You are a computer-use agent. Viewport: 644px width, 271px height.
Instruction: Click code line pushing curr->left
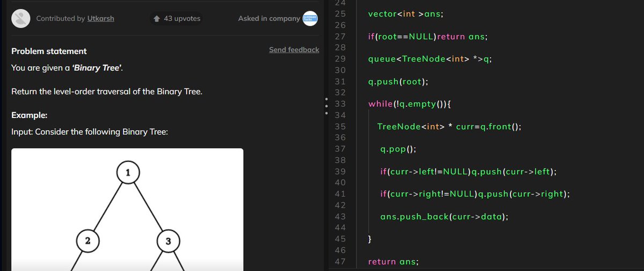coord(468,171)
